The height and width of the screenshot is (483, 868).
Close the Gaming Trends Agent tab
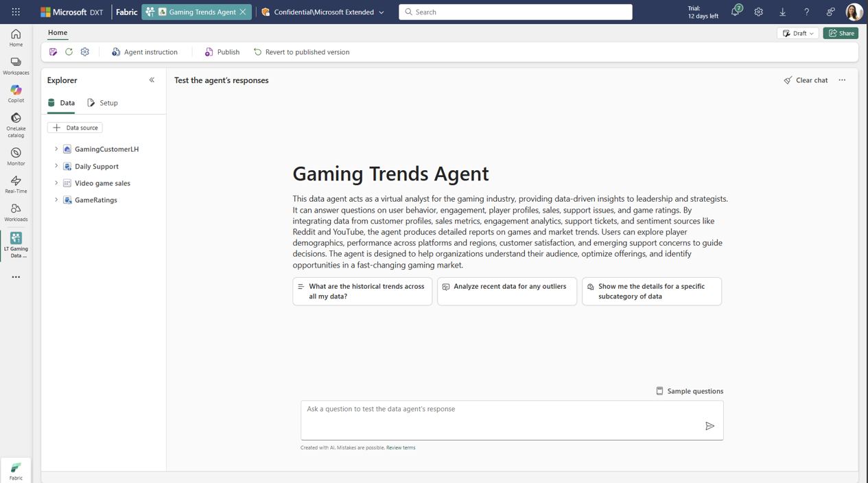pyautogui.click(x=243, y=12)
